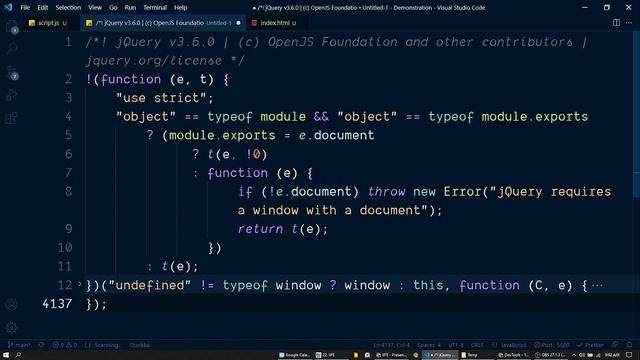This screenshot has height=360, width=640.
Task: Click the "use strict" string on line 3
Action: pyautogui.click(x=161, y=98)
